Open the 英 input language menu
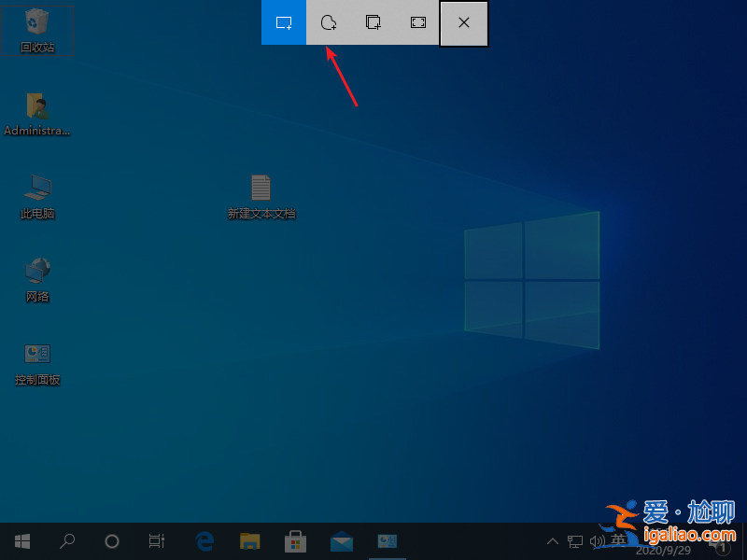This screenshot has height=560, width=747. coord(620,540)
